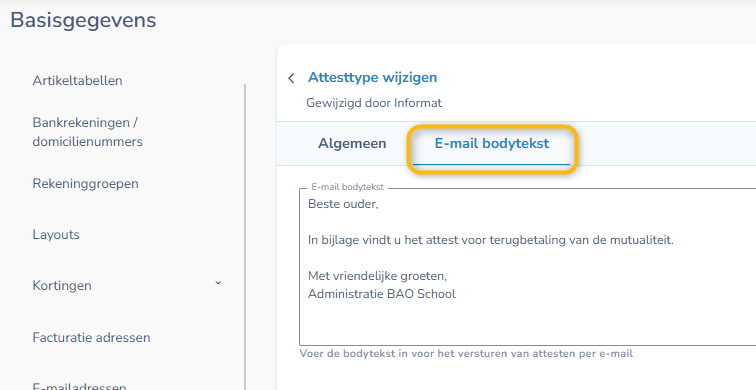Select the E-mail bodytekst tab
The image size is (756, 390).
click(x=492, y=144)
